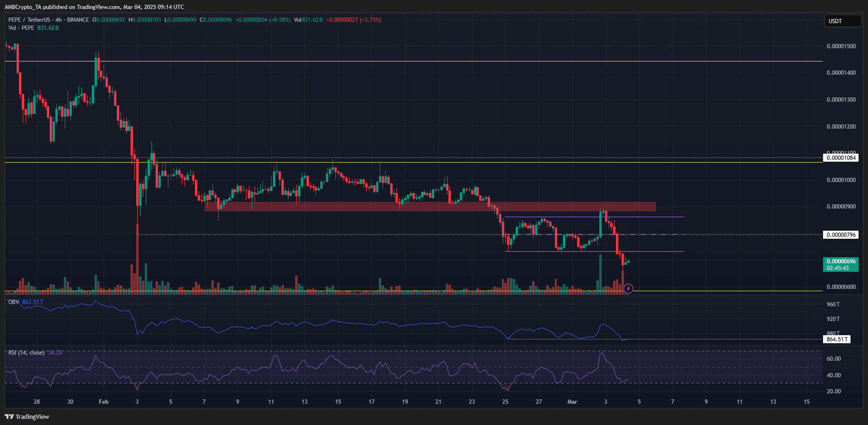Click the 30 date label on time axis
The image size is (868, 425).
[x=70, y=402]
